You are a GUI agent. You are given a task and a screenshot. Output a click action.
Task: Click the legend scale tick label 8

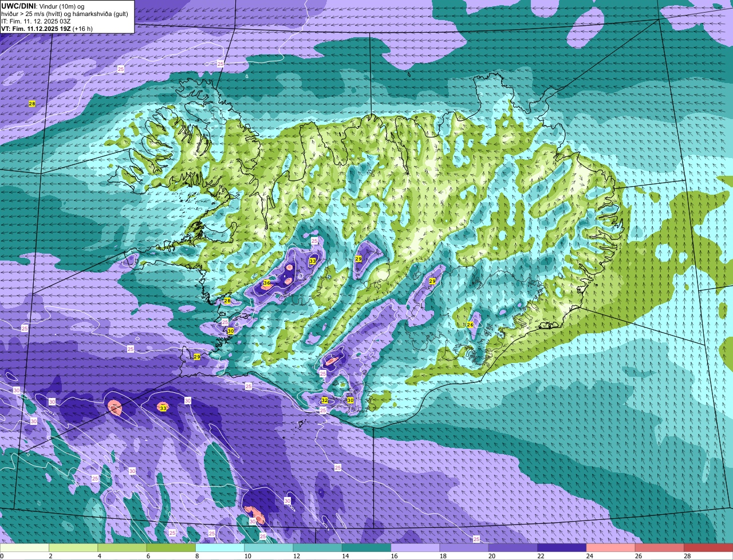(x=197, y=556)
